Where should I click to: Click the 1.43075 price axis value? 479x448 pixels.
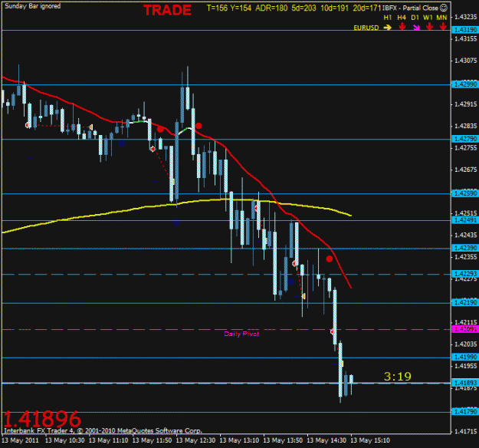click(x=465, y=61)
